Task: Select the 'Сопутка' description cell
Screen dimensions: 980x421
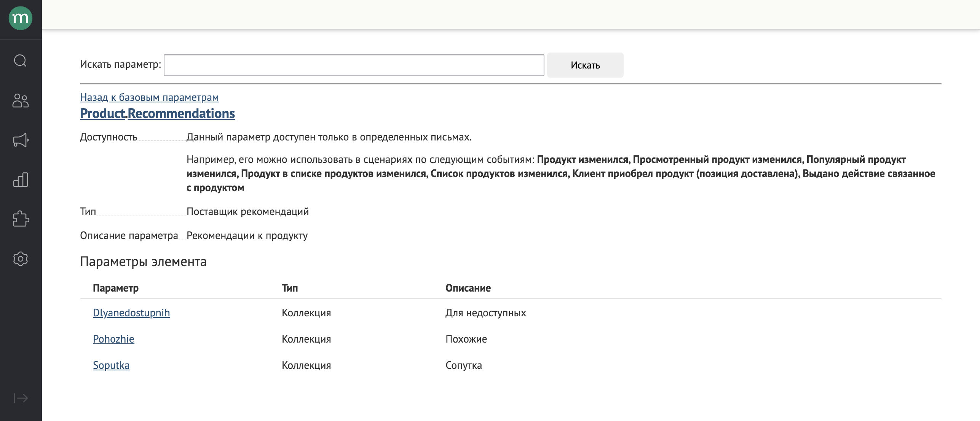Action: (x=463, y=365)
